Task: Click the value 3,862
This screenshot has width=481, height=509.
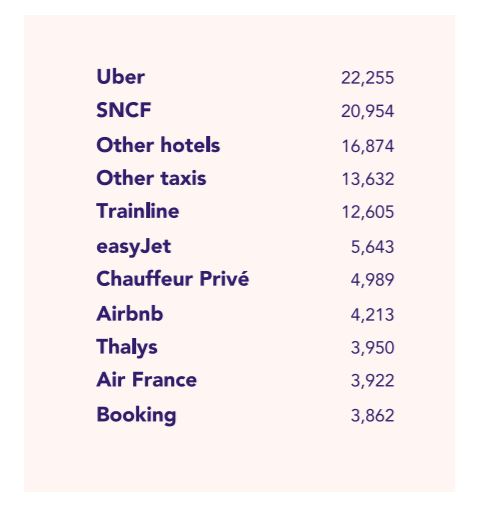Action: 372,416
